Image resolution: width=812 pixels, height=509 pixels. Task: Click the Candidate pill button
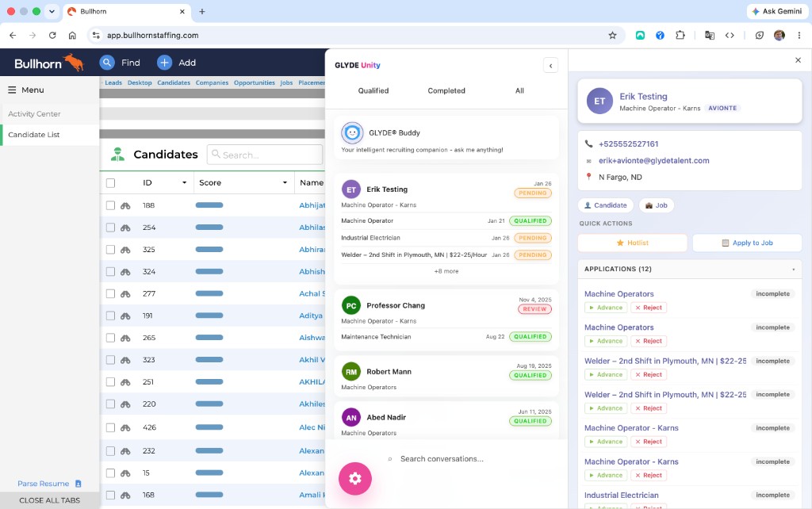605,205
